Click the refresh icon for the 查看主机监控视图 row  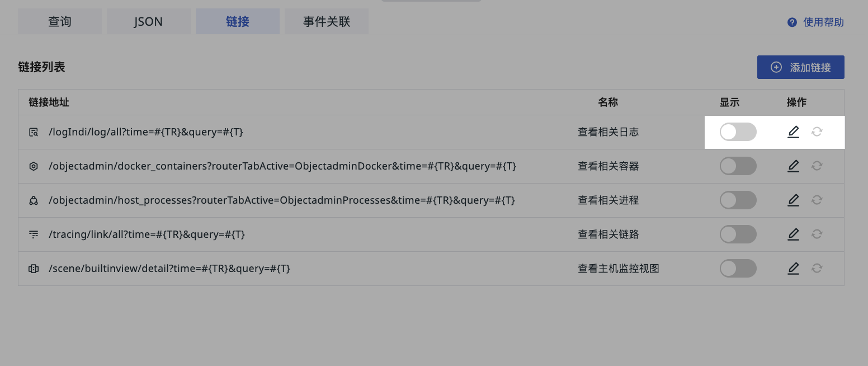817,269
